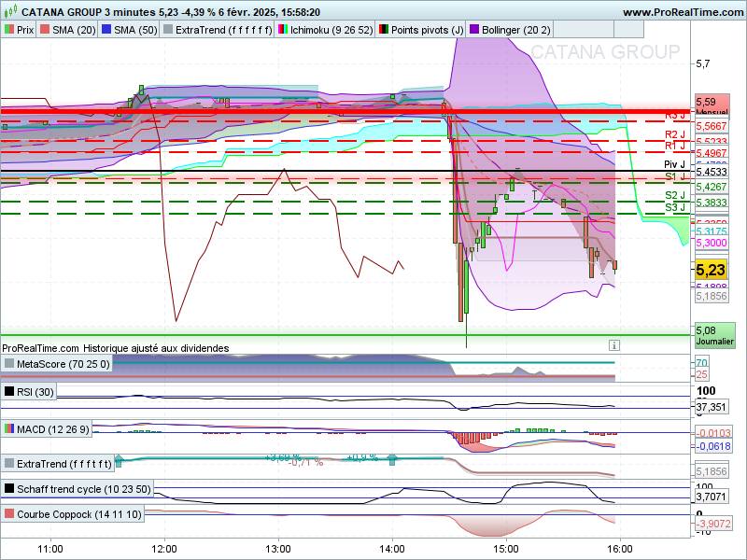747x560 pixels.
Task: Click the SMA (20) red color swatch
Action: 45,30
